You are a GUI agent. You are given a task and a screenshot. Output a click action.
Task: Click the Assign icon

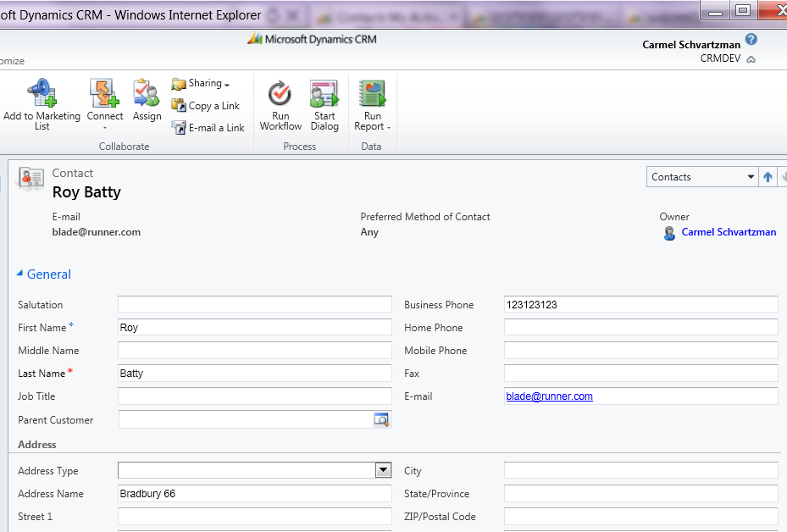pyautogui.click(x=146, y=93)
